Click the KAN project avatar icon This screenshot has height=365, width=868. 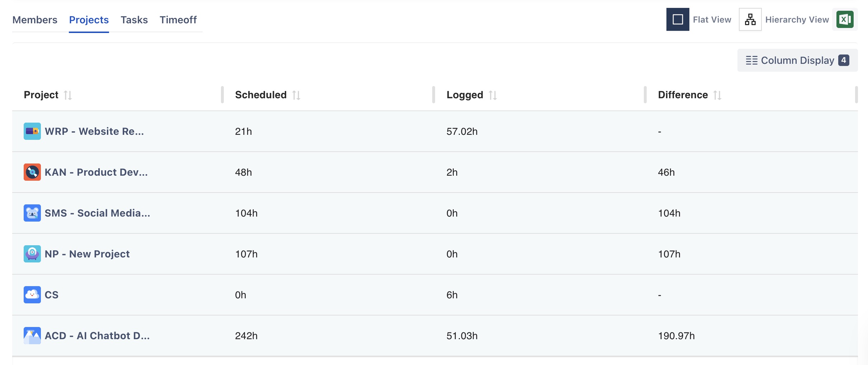(x=32, y=172)
